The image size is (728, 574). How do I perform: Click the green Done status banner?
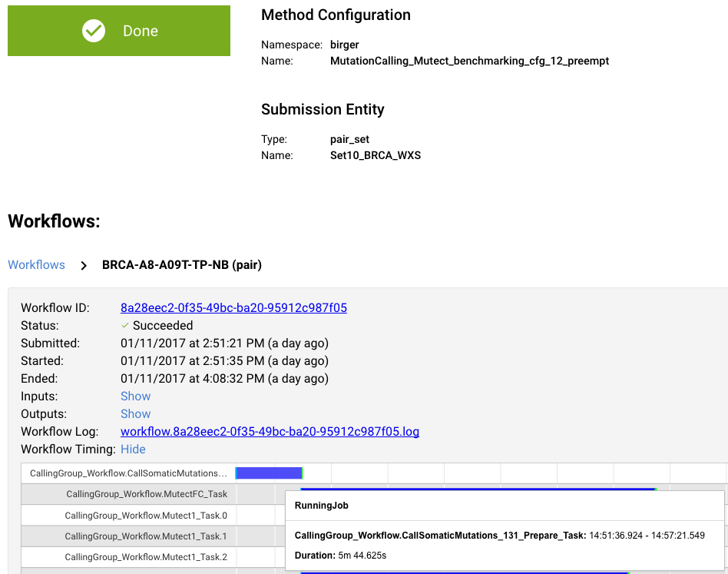(x=119, y=31)
